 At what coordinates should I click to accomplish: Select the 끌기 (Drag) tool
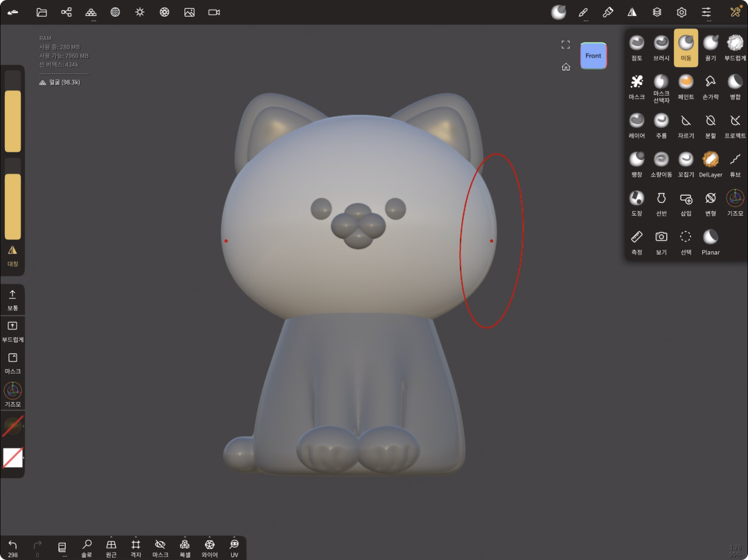point(711,48)
